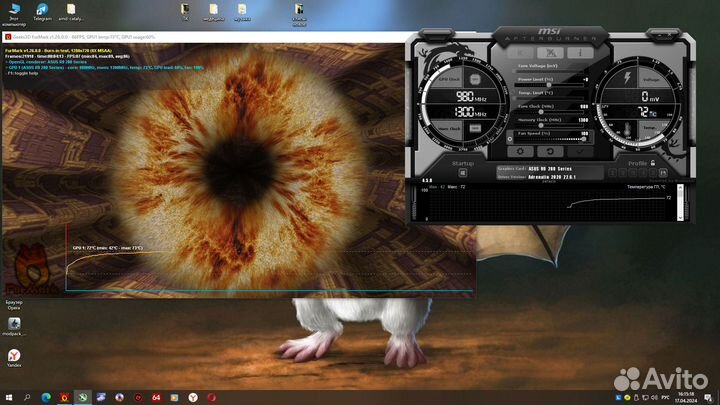
Task: Click the save profile button in Afterburner
Action: (663, 173)
